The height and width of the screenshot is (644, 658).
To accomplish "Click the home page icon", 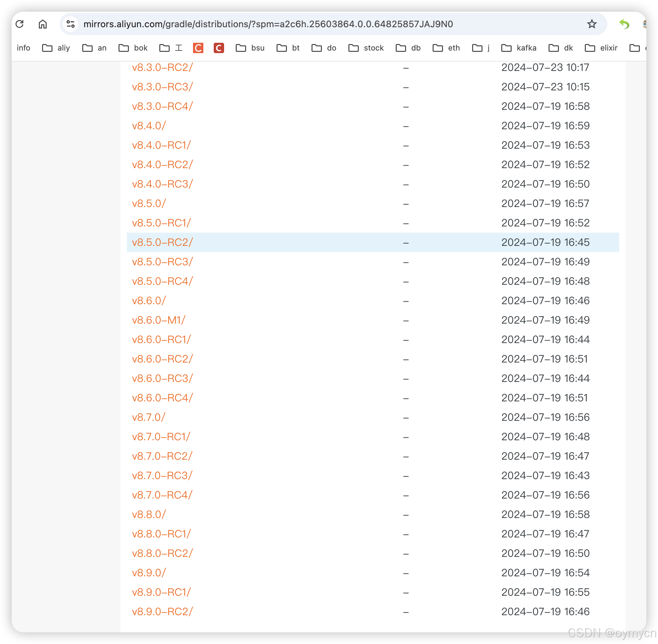I will point(43,24).
